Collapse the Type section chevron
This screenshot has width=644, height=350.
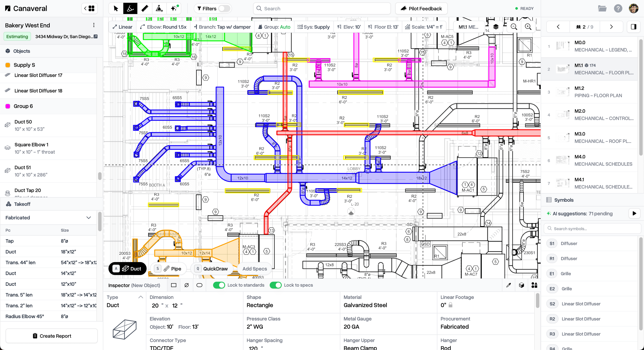pos(141,297)
